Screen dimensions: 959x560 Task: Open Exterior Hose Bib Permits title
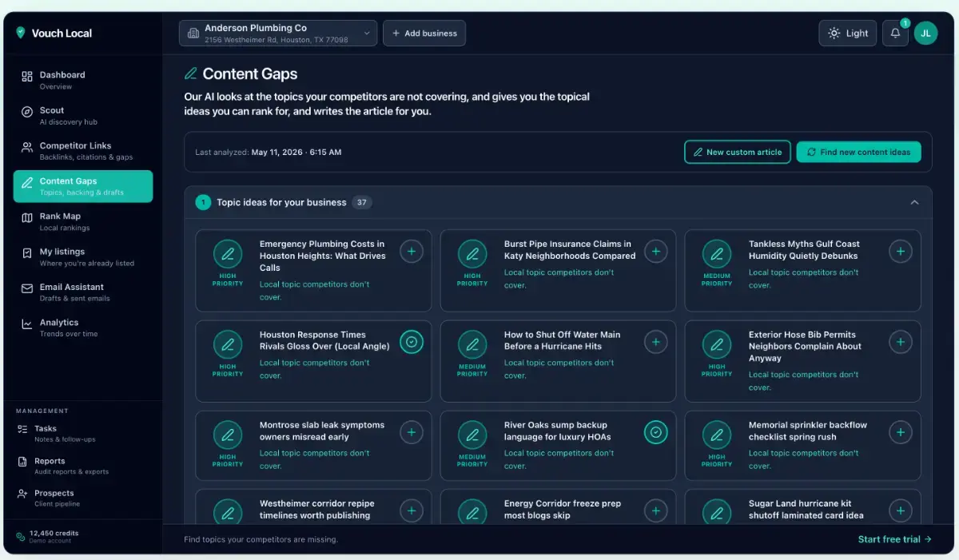pos(805,347)
